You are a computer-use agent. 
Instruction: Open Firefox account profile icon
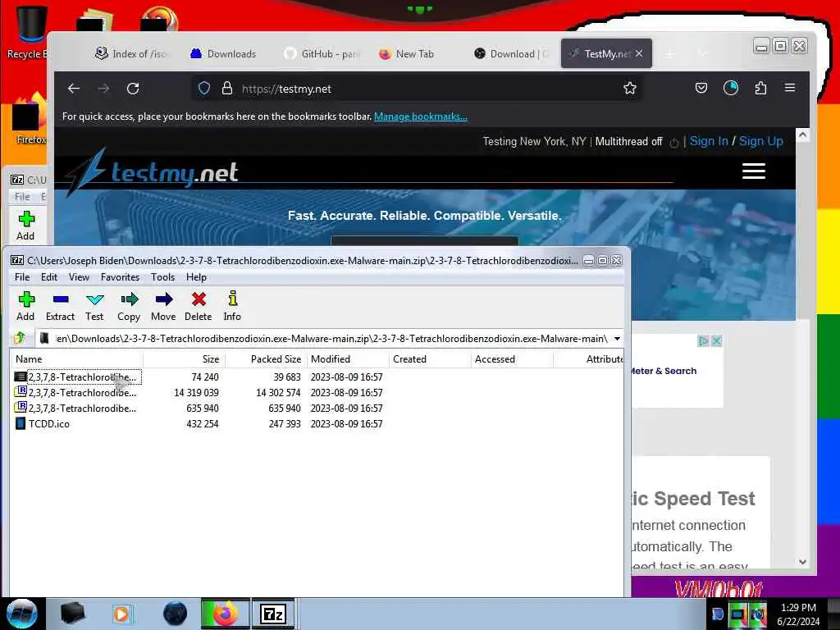pyautogui.click(x=730, y=88)
